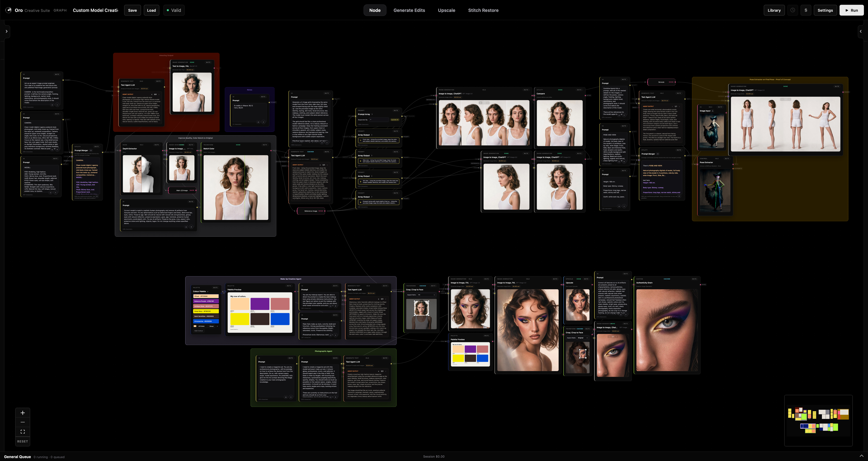
Task: Click the fit-to-view icon above RESET
Action: click(x=23, y=432)
